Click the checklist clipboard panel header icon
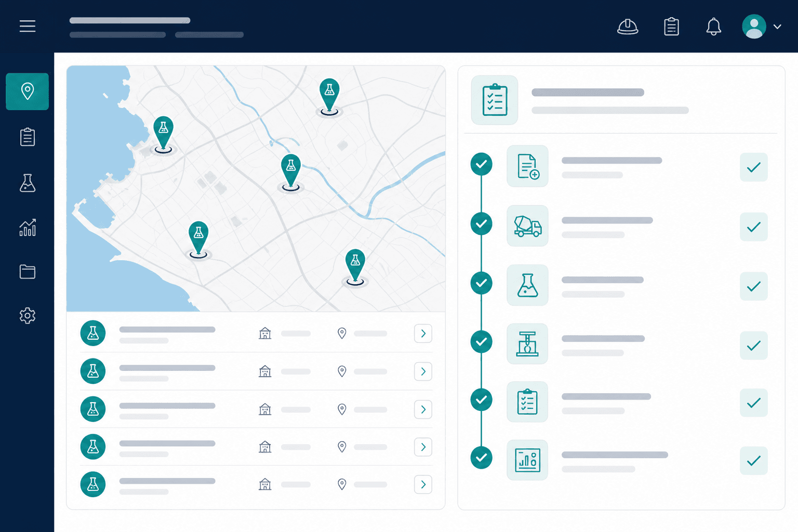Viewport: 798px width, 532px height. pyautogui.click(x=495, y=100)
